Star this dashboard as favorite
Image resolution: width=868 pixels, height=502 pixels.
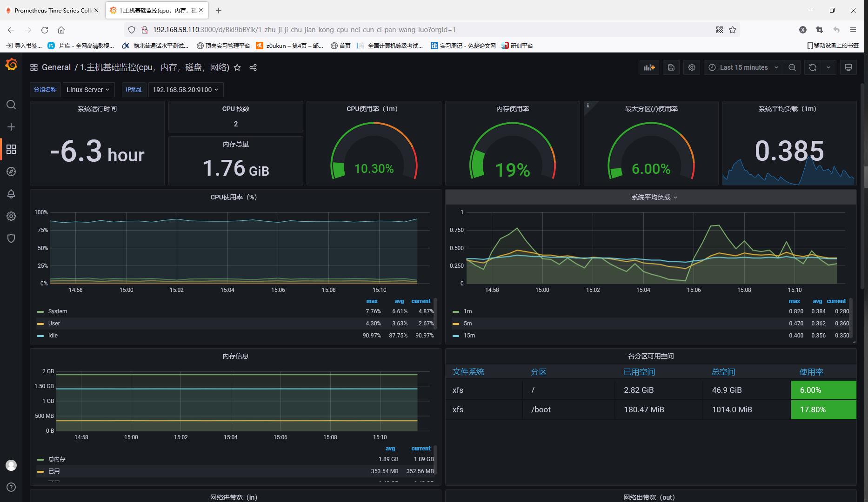(x=237, y=67)
